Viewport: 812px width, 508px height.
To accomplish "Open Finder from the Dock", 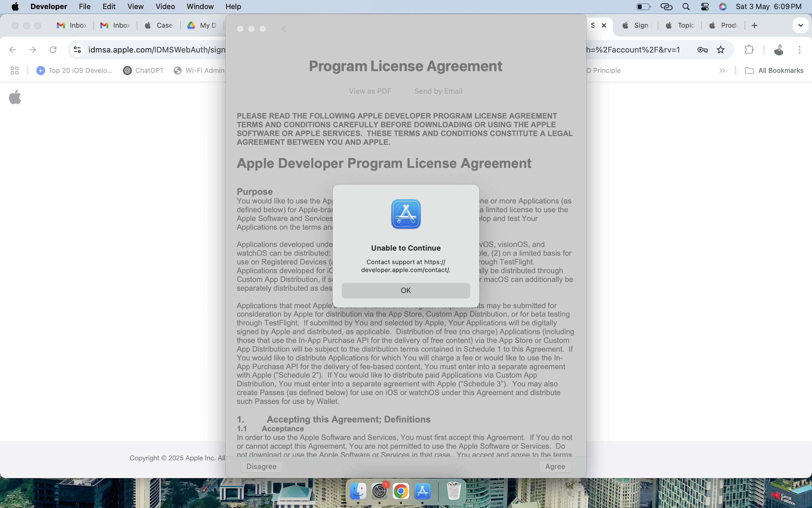I will click(358, 491).
